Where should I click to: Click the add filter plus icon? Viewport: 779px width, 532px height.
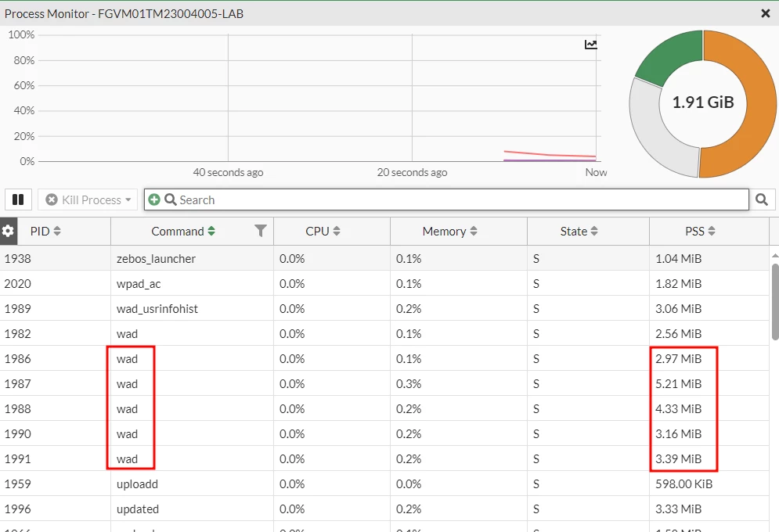[154, 199]
